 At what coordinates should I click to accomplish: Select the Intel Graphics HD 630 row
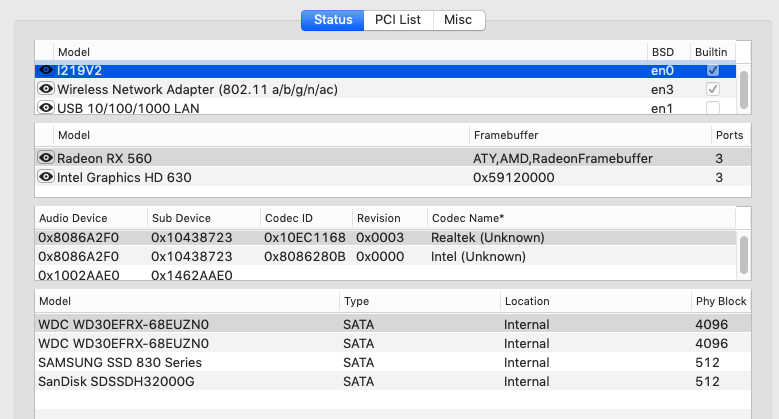(392, 177)
